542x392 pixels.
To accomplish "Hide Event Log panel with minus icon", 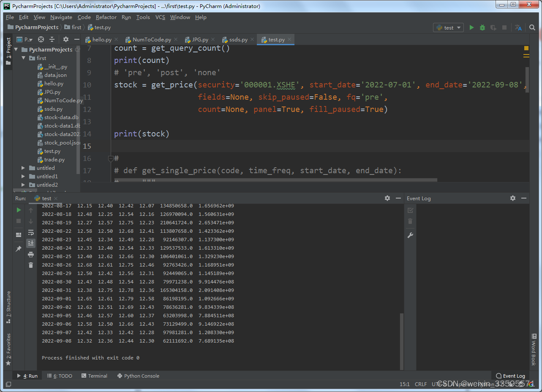I will pos(524,198).
